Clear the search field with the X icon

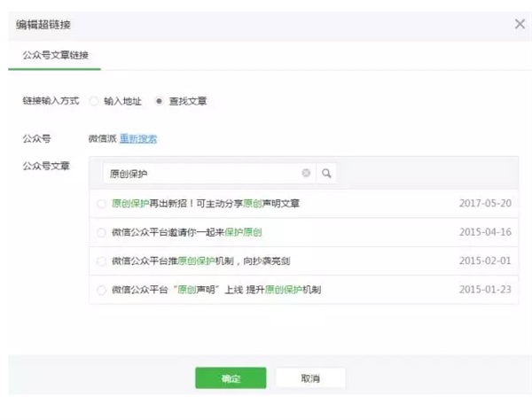pyautogui.click(x=306, y=174)
